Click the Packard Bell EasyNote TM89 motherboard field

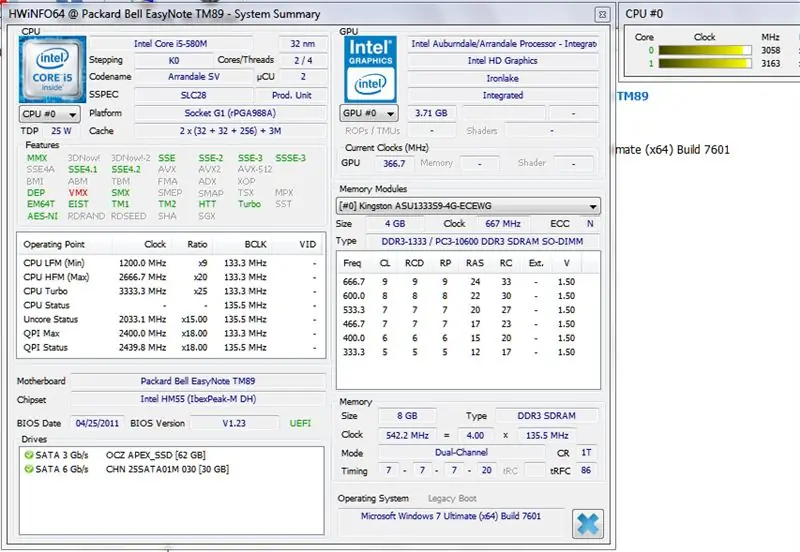click(198, 381)
